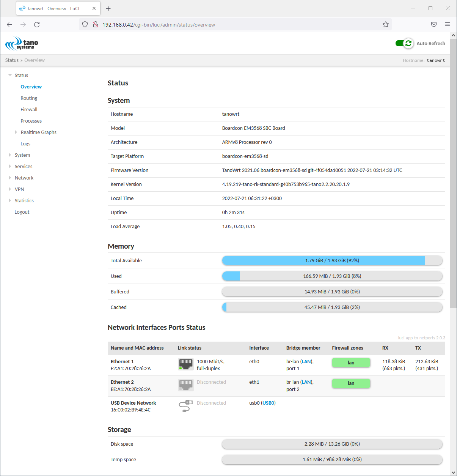Click the Disk space usage bar

(332, 444)
